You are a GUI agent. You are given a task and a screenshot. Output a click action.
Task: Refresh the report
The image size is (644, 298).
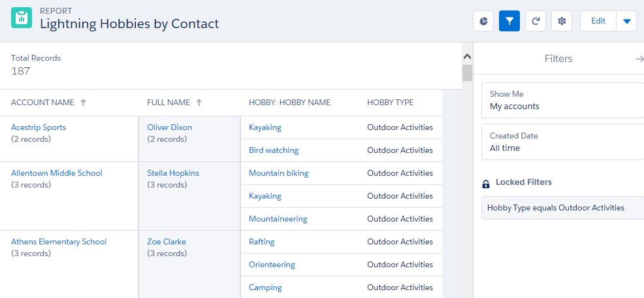(x=536, y=21)
